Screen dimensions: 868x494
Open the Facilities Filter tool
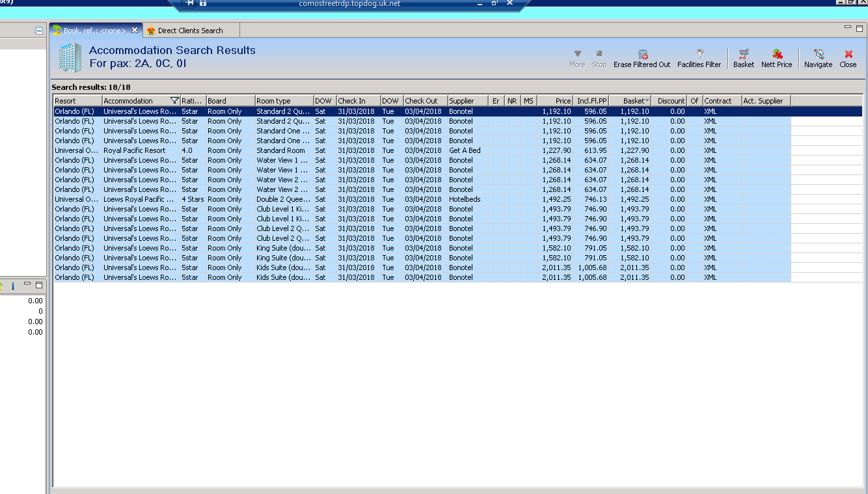[699, 59]
